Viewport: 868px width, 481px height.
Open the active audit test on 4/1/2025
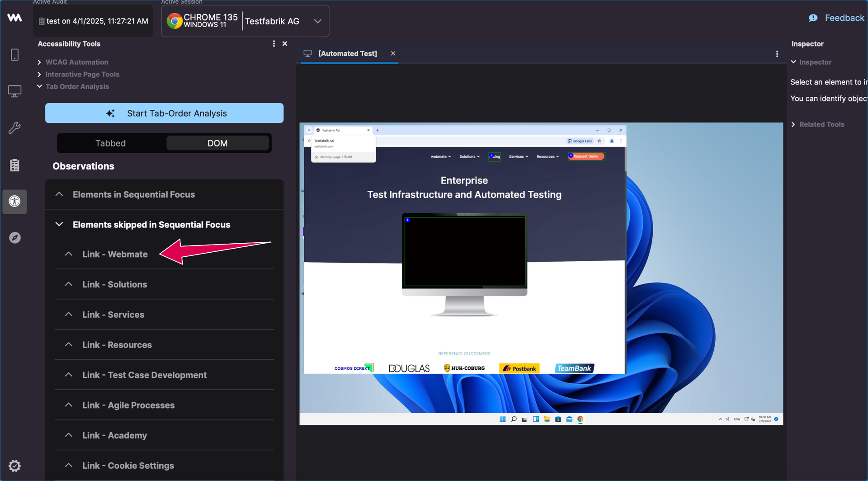coord(93,21)
